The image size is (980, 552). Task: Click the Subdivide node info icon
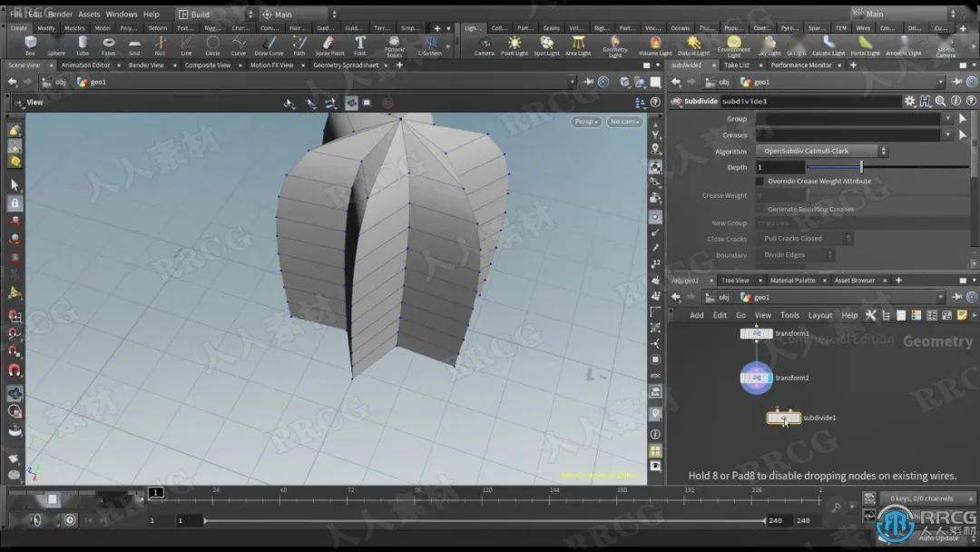[955, 102]
